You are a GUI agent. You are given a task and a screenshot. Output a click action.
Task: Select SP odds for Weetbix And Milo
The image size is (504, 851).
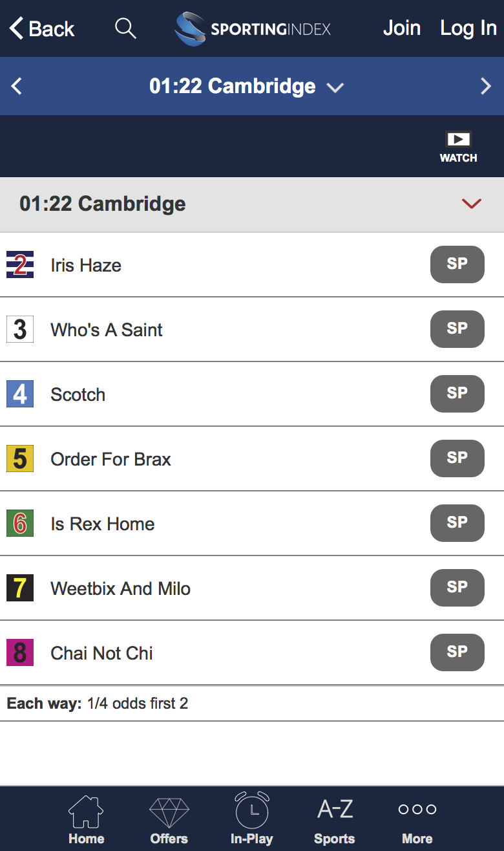click(457, 588)
